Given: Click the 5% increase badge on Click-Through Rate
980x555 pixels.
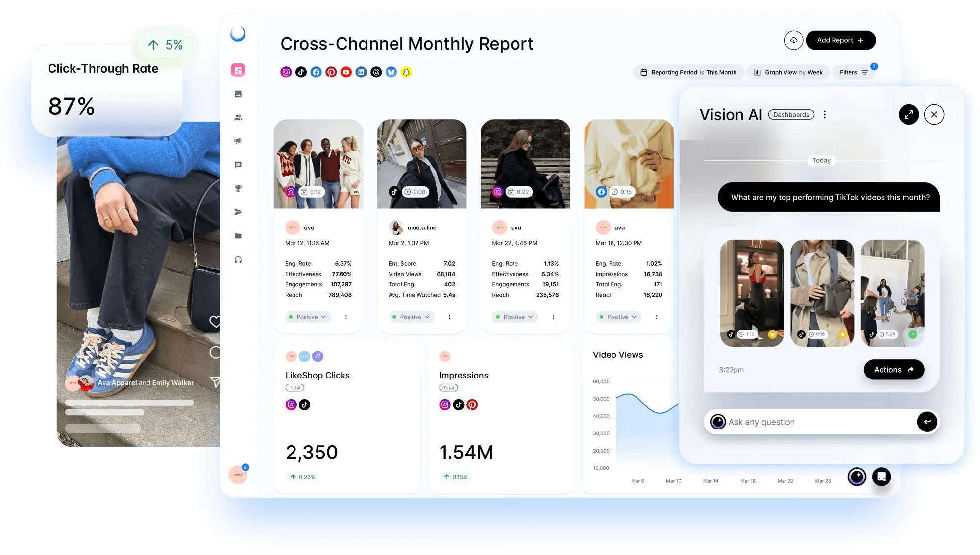Looking at the screenshot, I should point(165,45).
